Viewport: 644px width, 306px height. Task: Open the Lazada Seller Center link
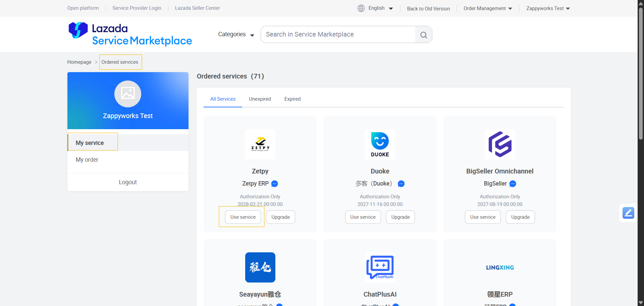tap(198, 8)
